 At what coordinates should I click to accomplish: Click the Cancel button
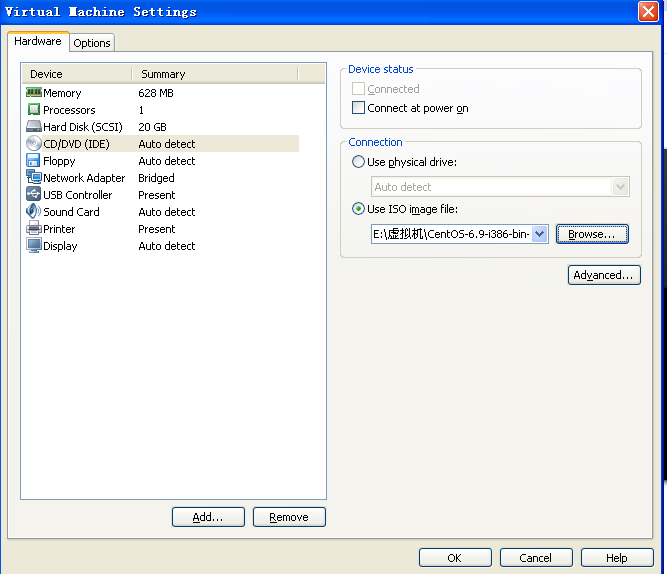(x=536, y=557)
